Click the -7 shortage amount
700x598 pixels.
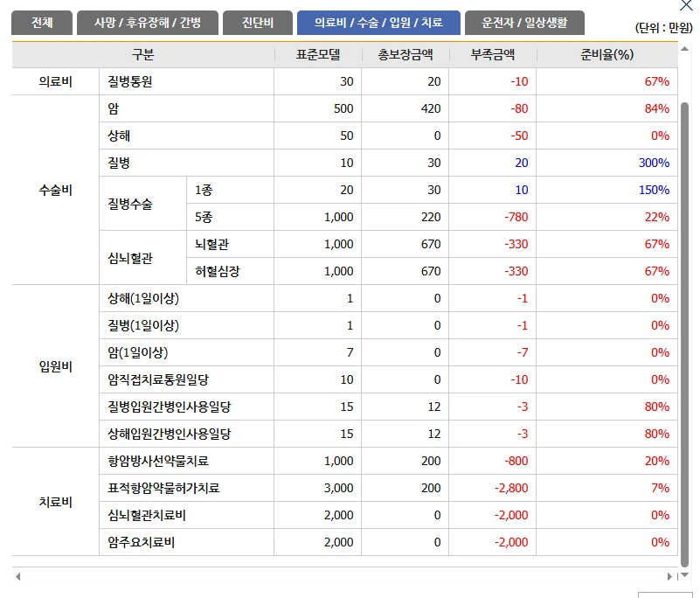pyautogui.click(x=523, y=353)
